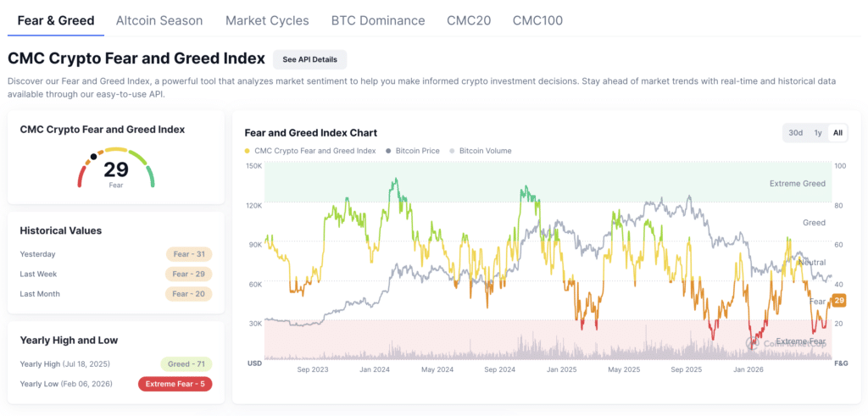
Task: Switch to the Fear & Greed tab
Action: tap(56, 20)
